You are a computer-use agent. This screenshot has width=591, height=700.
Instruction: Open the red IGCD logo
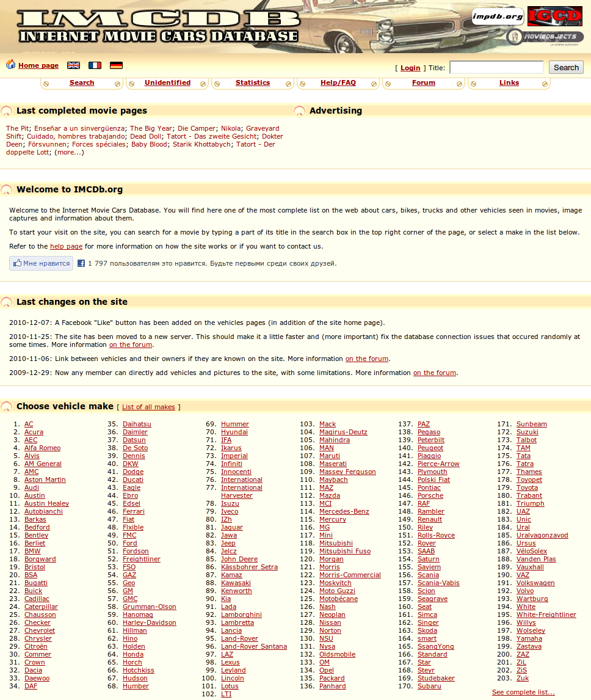tap(554, 16)
